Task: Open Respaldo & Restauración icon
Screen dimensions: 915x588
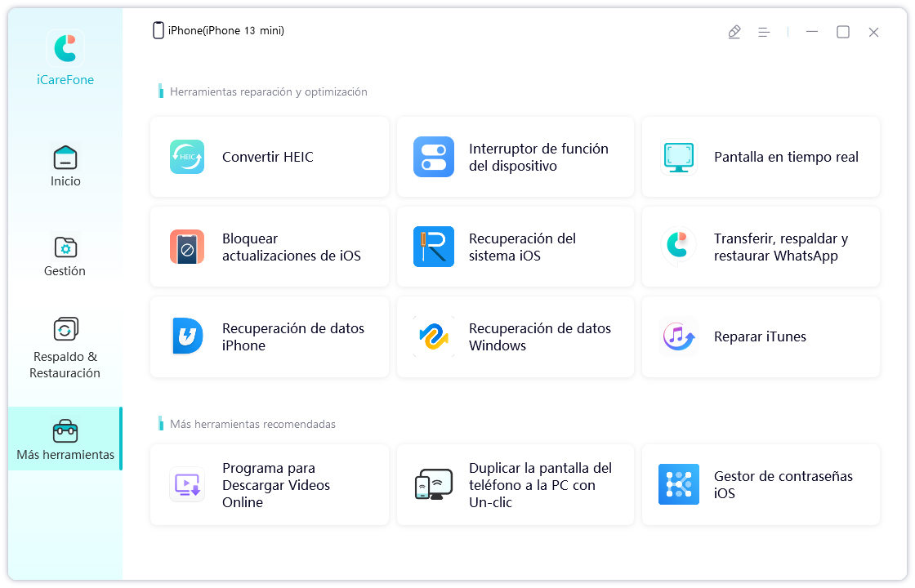Action: [x=65, y=329]
